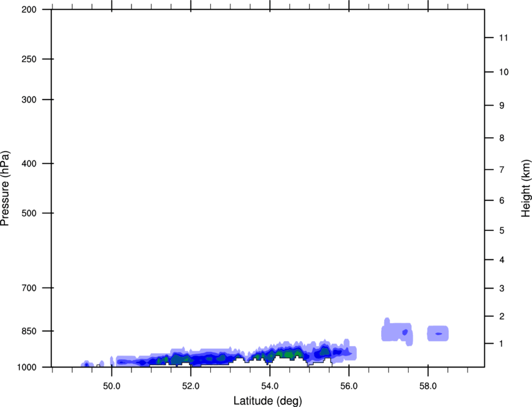532x407 pixels.
Task: Click latitude tick label 56.0
Action: click(349, 386)
